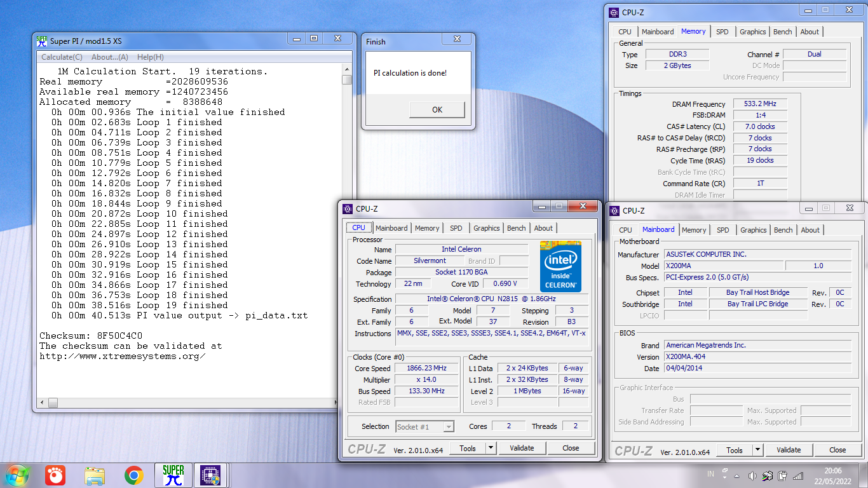Click the Core Speed value 1866.23 MHz
Screen dimensions: 868x488
(426, 369)
